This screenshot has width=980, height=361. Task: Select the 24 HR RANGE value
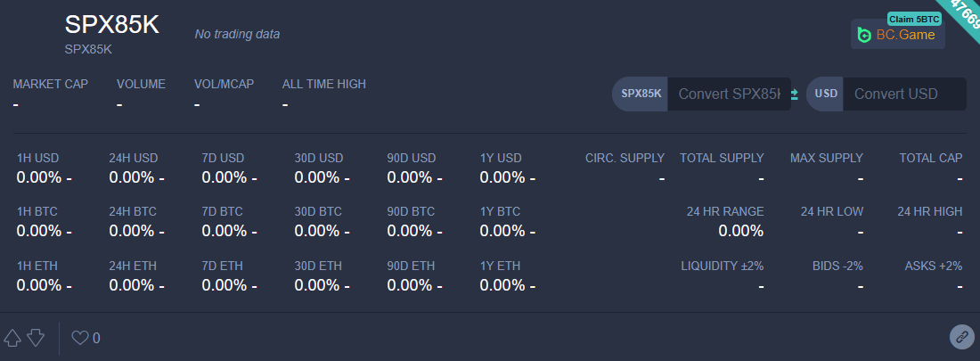point(740,231)
